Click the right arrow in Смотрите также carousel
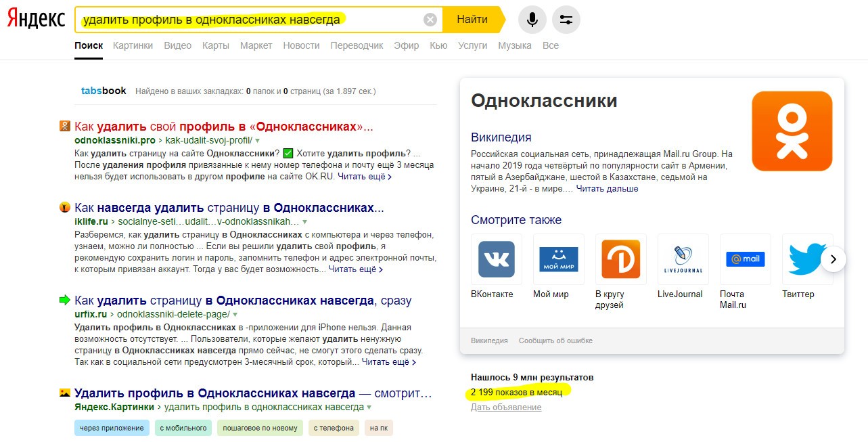Image resolution: width=868 pixels, height=442 pixels. [834, 259]
